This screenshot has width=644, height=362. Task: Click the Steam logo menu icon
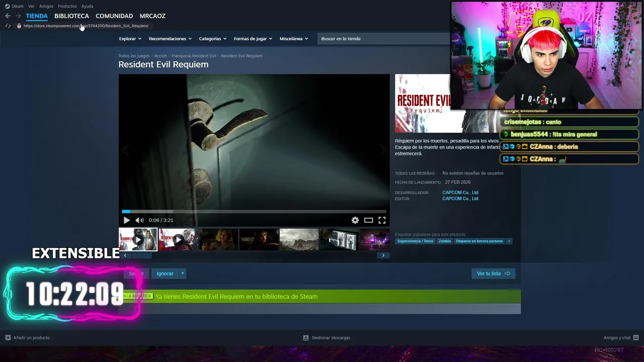coord(7,6)
